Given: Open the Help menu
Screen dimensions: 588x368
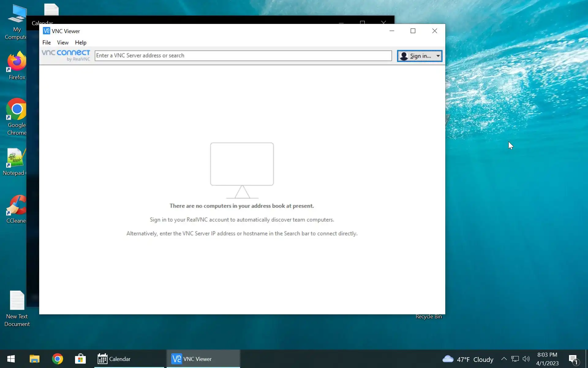Looking at the screenshot, I should tap(81, 42).
